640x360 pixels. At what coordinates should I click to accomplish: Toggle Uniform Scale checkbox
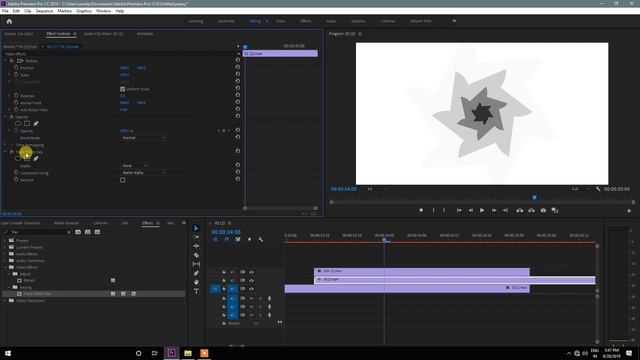pyautogui.click(x=122, y=89)
